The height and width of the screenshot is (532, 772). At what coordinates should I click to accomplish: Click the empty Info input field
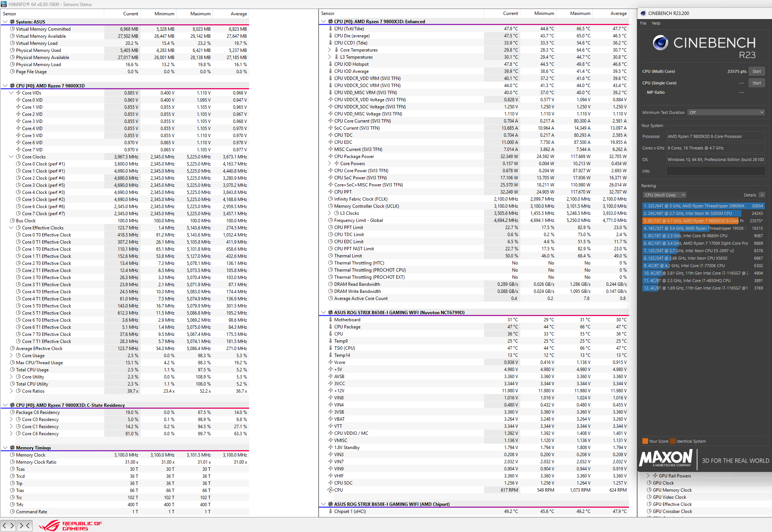click(x=715, y=171)
